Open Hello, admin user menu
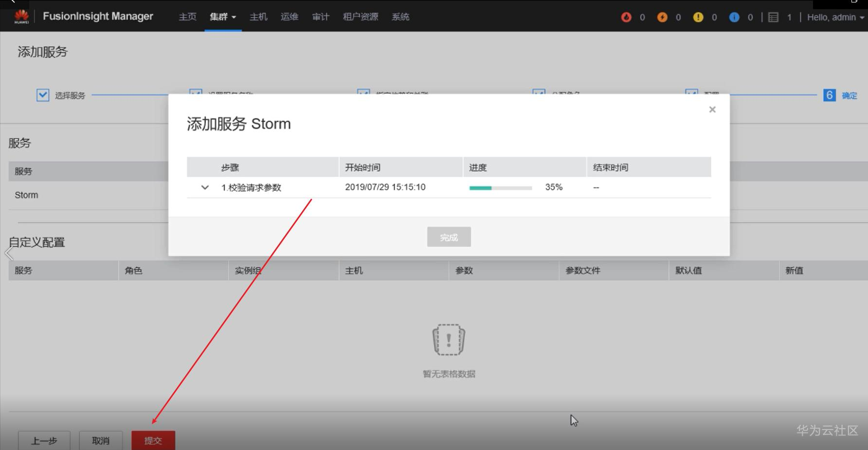 coord(835,17)
